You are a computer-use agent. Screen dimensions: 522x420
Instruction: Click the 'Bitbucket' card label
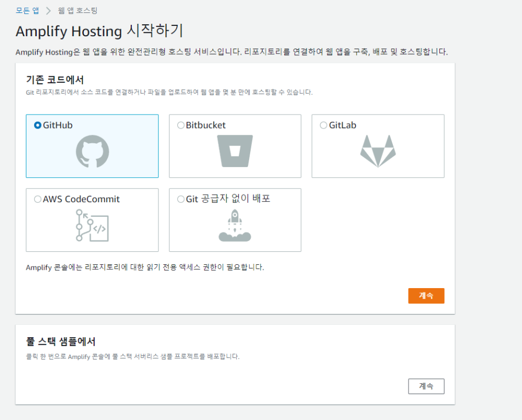coord(206,125)
